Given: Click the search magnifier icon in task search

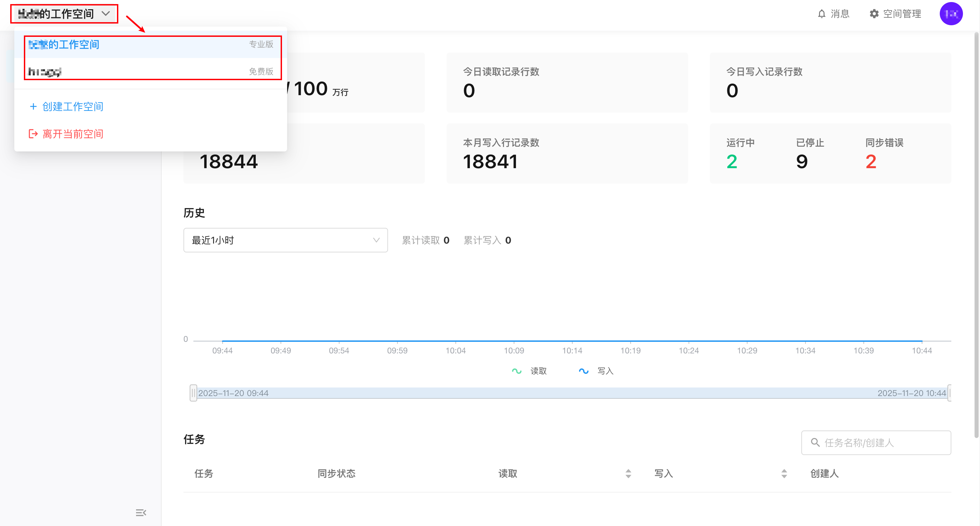Looking at the screenshot, I should (815, 442).
